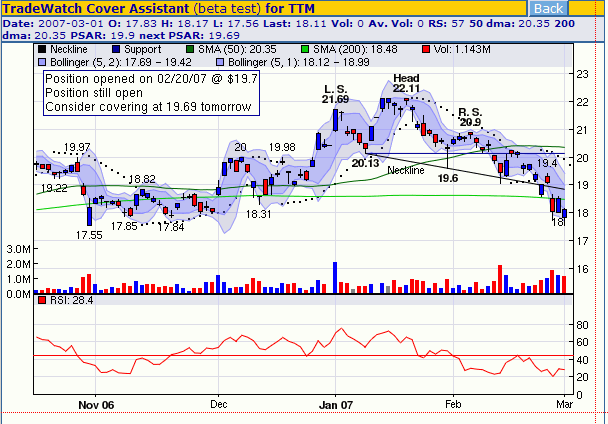Click the 'TradeWatch Cover Assistant' title text

pos(96,8)
